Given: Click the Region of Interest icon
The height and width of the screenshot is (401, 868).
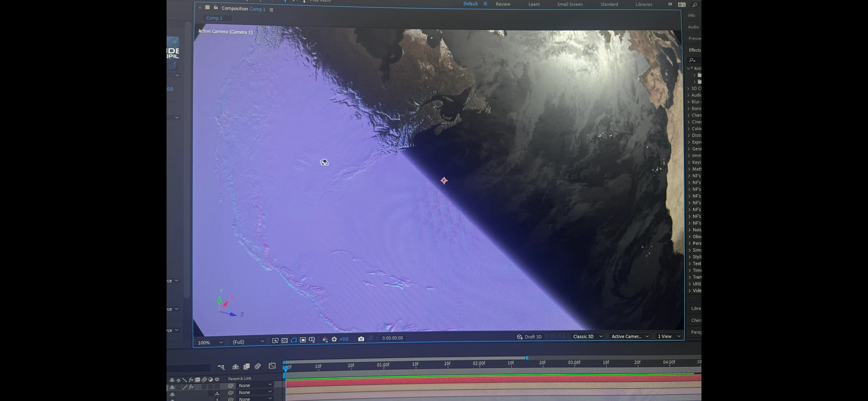Looking at the screenshot, I should click(x=303, y=340).
